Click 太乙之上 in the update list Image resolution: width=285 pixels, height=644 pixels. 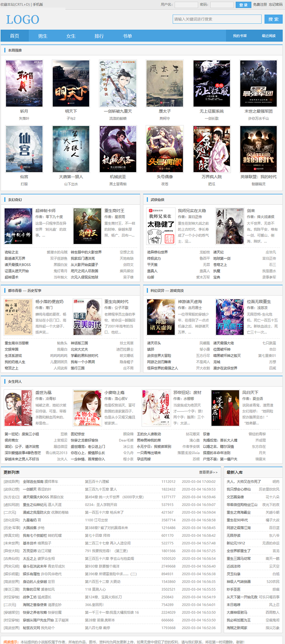click(30, 559)
